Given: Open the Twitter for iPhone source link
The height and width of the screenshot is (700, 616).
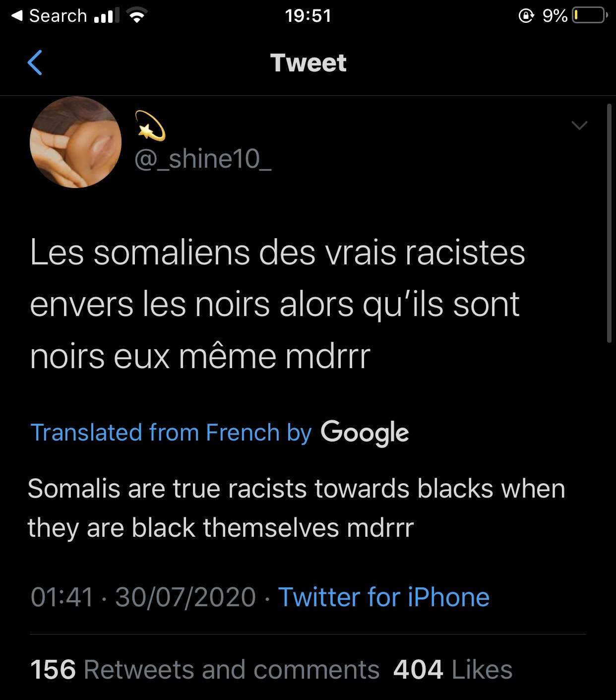Looking at the screenshot, I should tap(383, 597).
